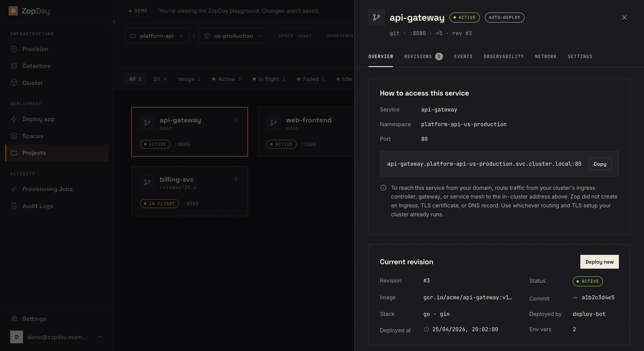Click the git branch icon in the panel header

click(x=376, y=17)
